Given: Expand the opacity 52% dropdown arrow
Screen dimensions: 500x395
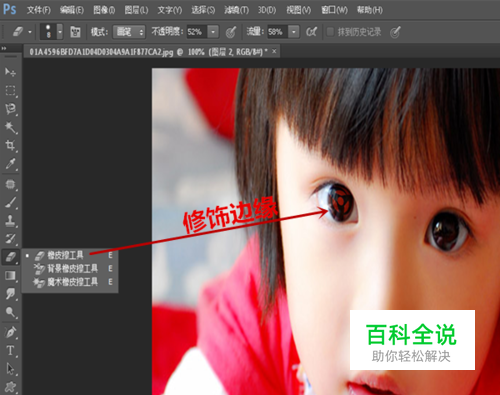Looking at the screenshot, I should [213, 32].
